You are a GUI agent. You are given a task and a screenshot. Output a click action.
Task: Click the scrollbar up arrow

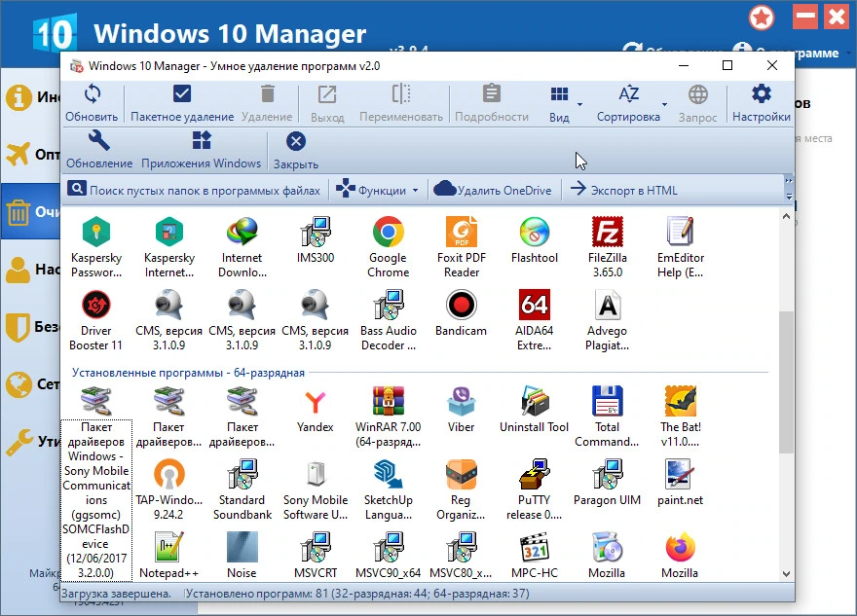coord(786,216)
